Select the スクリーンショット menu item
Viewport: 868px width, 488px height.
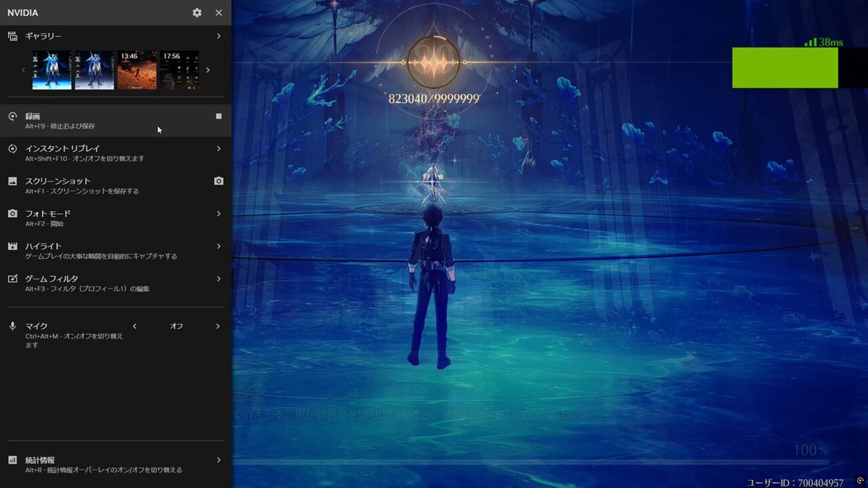(116, 186)
